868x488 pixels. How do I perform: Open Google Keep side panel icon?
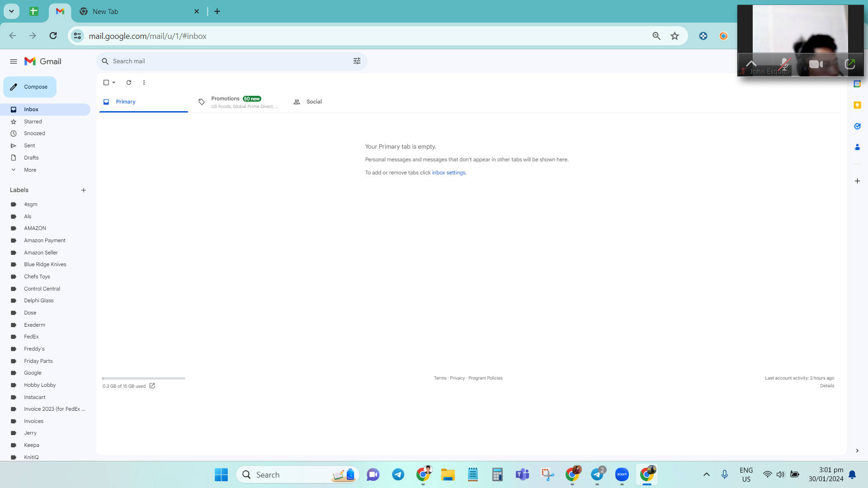[857, 105]
